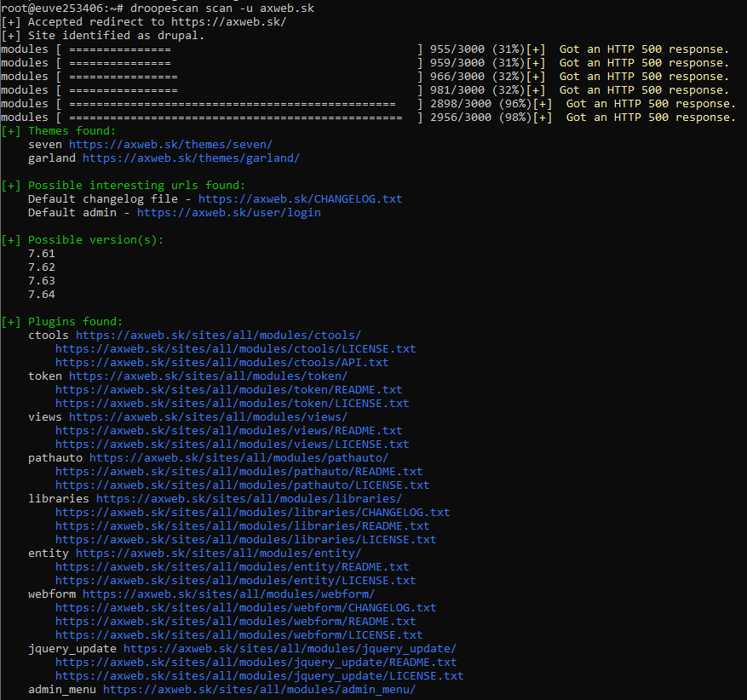The image size is (747, 700).
Task: Open the admin_menu module directory link
Action: (259, 690)
